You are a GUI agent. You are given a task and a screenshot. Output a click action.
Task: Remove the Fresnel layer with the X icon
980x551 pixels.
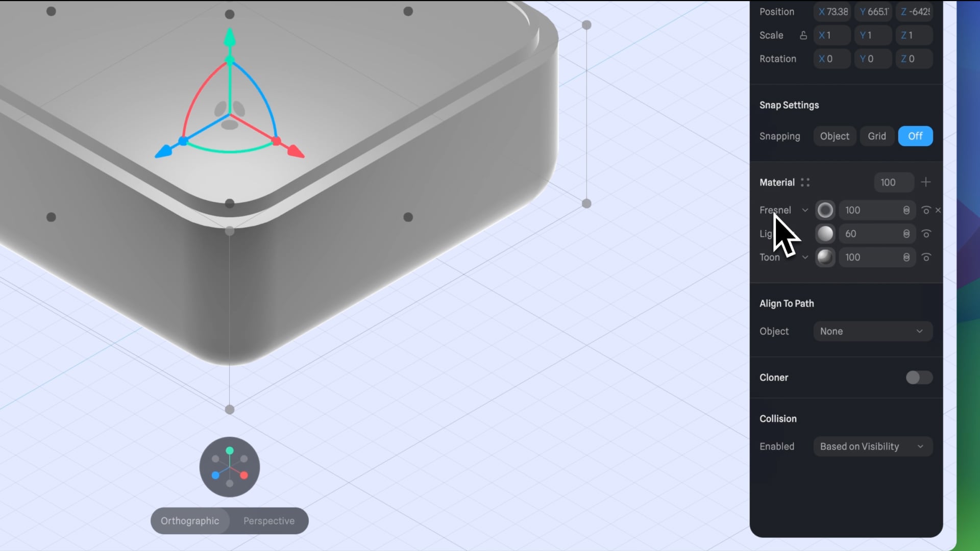[x=938, y=210]
